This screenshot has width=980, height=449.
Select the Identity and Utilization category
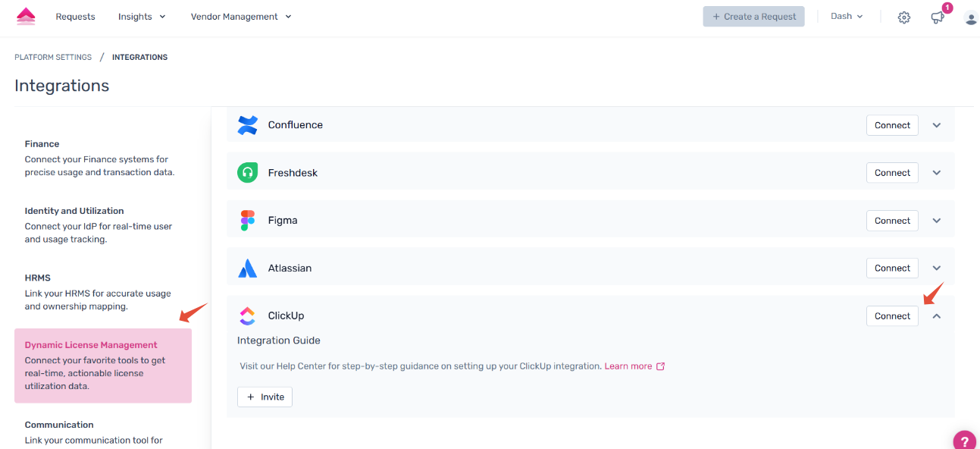[103, 224]
